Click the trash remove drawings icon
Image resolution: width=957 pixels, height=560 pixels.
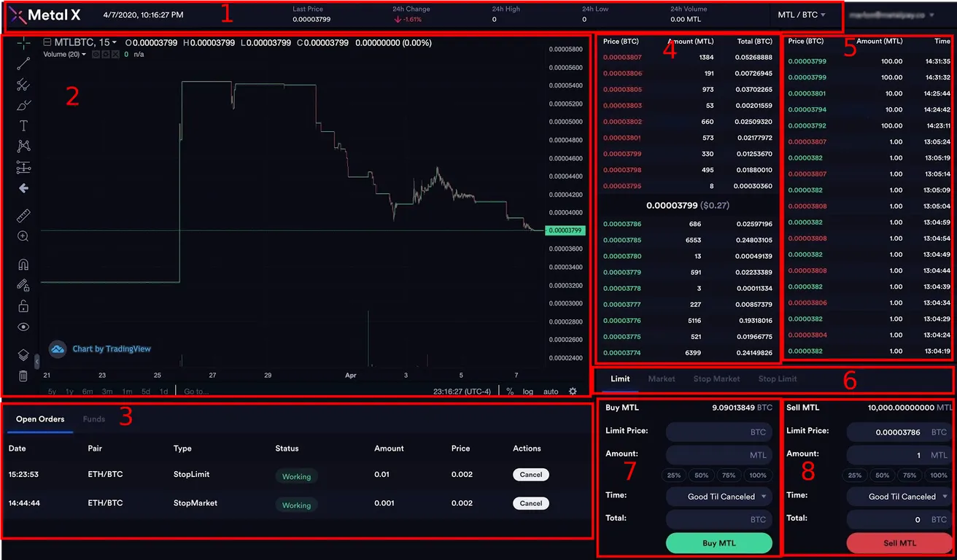23,376
